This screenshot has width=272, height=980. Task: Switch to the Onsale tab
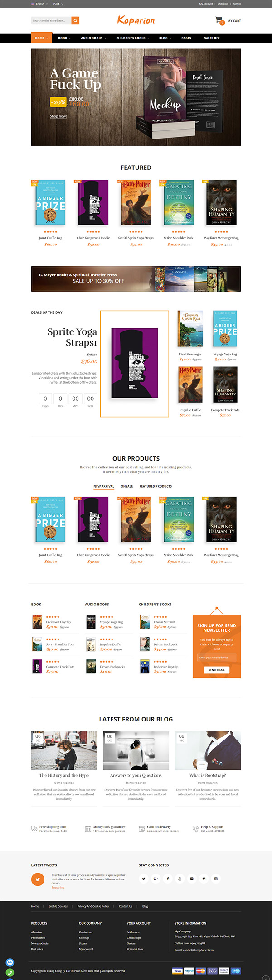[127, 486]
